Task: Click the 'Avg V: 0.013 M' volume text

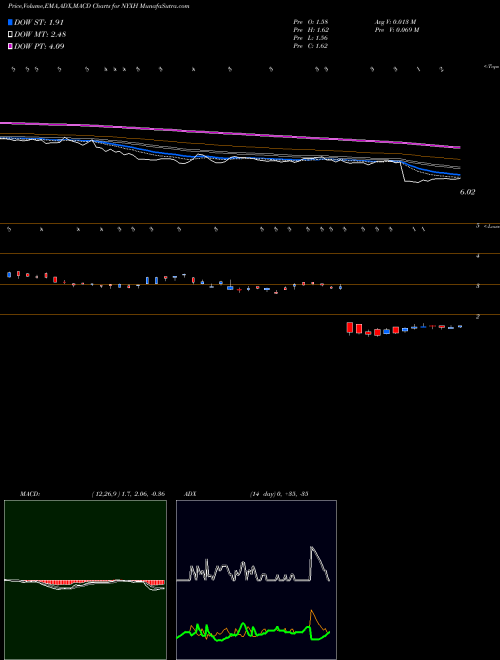Action: (396, 21)
